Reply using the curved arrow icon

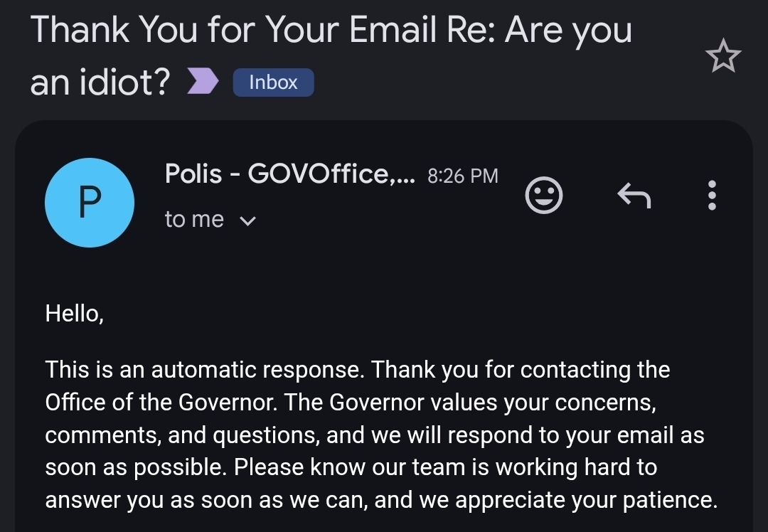(x=633, y=195)
